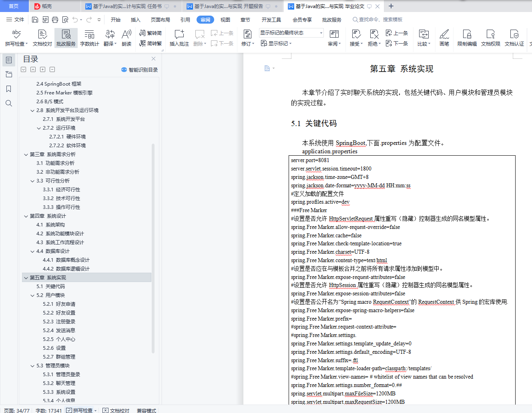Click the Print icon in the quick toolbar
Viewport: 532px width, 413px height.
(55, 20)
